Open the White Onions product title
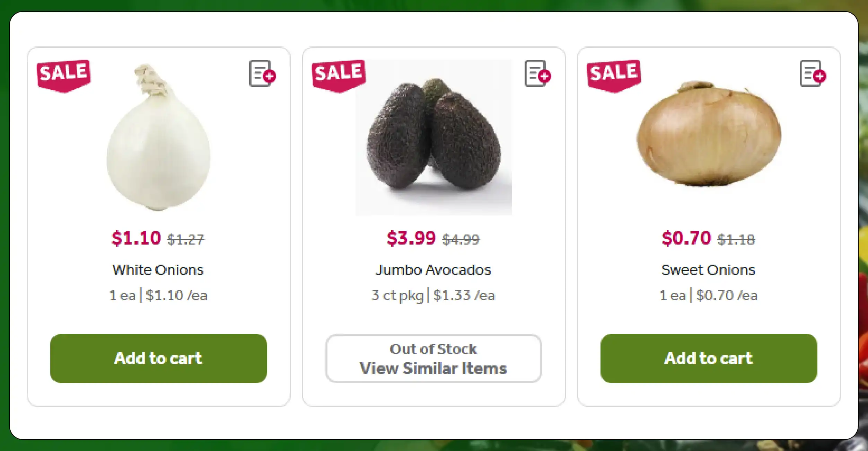Image resolution: width=868 pixels, height=451 pixels. pos(158,269)
